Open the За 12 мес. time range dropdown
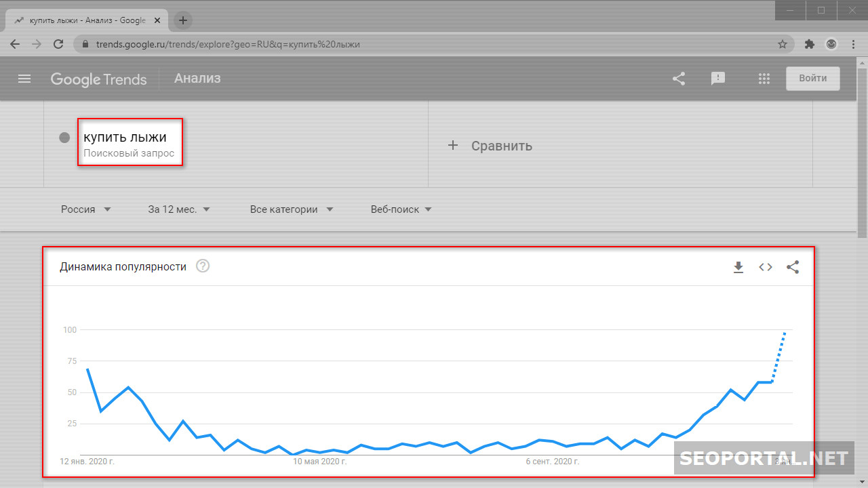 pyautogui.click(x=179, y=209)
